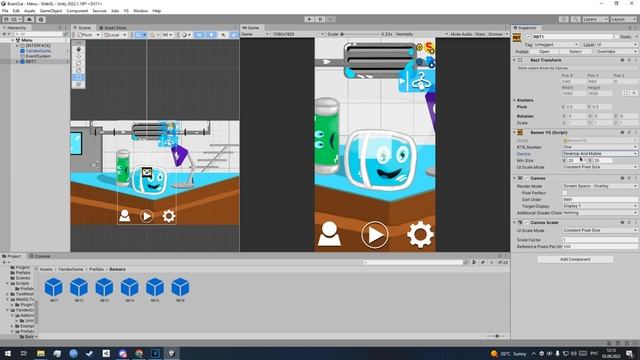Toggle the RBT1 active checkbox in Inspector

pos(528,37)
